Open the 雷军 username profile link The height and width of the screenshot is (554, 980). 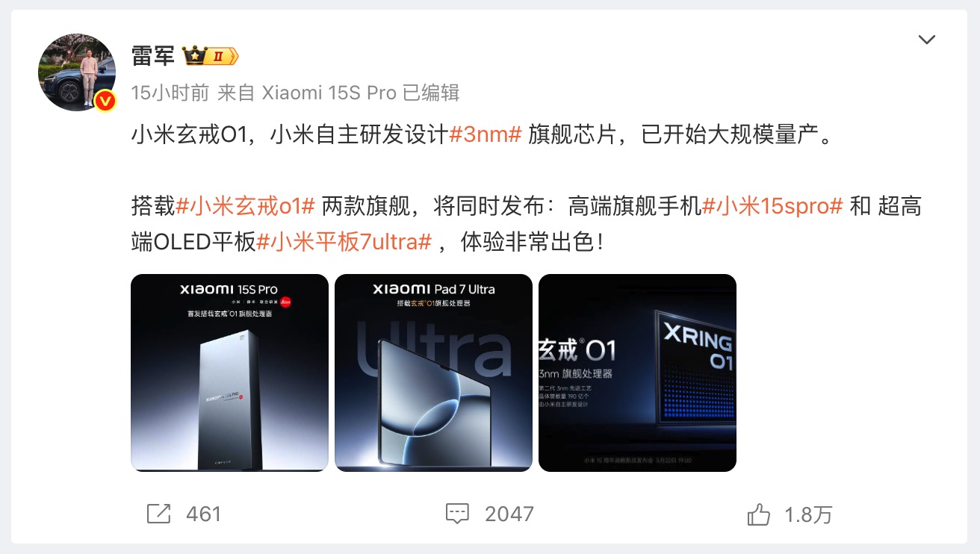coord(153,56)
